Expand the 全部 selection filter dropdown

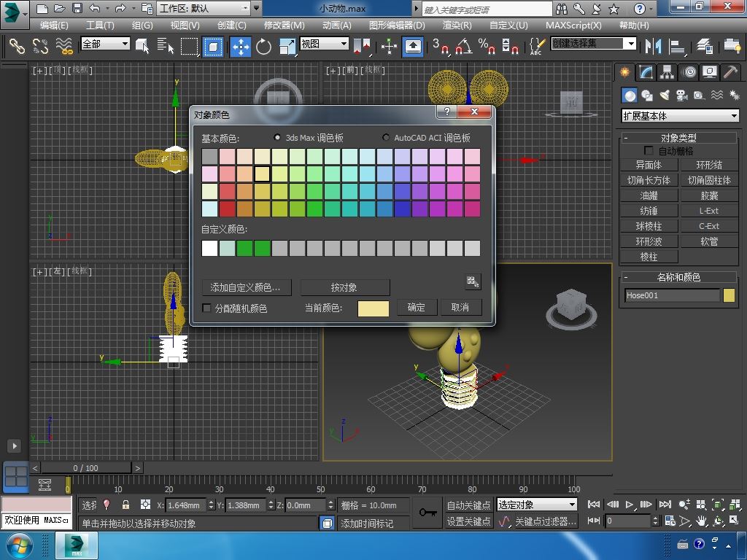tap(105, 44)
